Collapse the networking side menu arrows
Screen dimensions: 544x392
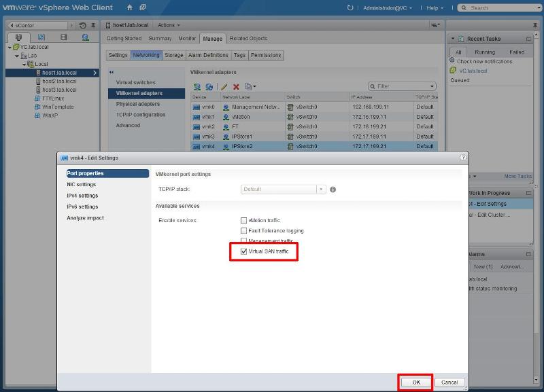coord(112,72)
